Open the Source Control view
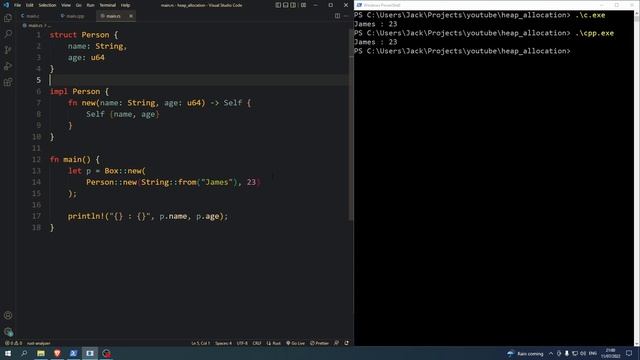The width and height of the screenshot is (640, 360). (x=8, y=50)
